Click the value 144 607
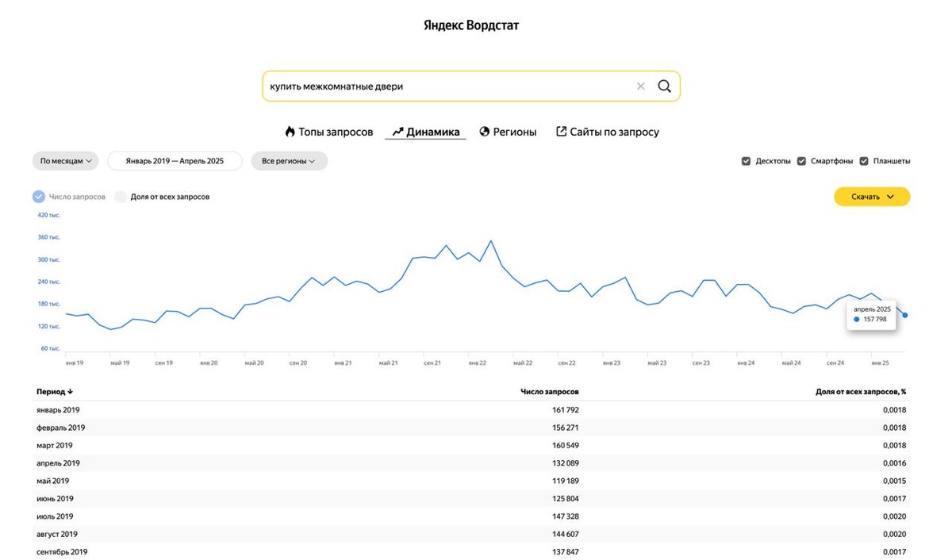This screenshot has height=560, width=952. point(566,534)
